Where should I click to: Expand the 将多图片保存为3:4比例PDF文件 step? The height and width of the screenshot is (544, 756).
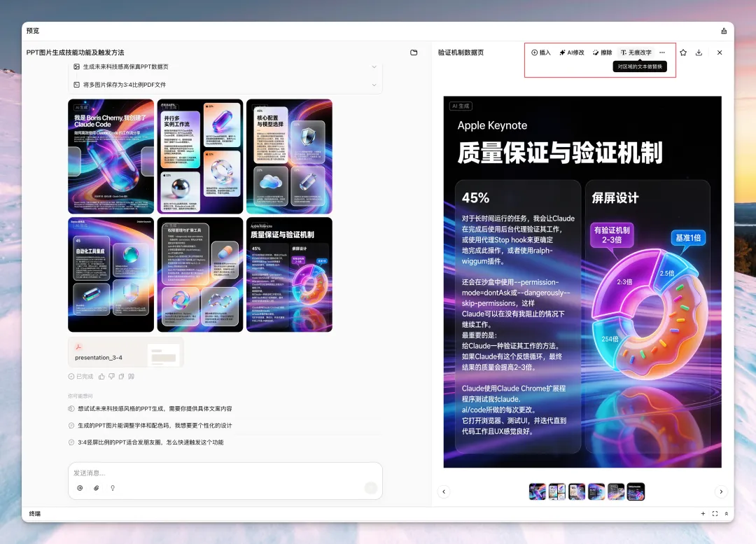coord(225,85)
